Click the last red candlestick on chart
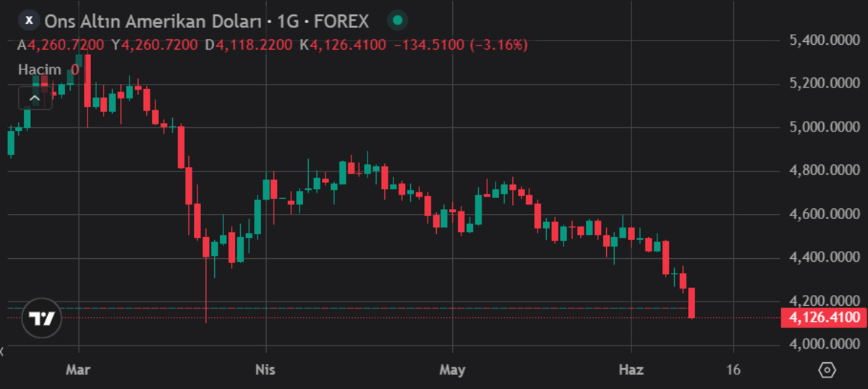The image size is (868, 389). pyautogui.click(x=692, y=302)
